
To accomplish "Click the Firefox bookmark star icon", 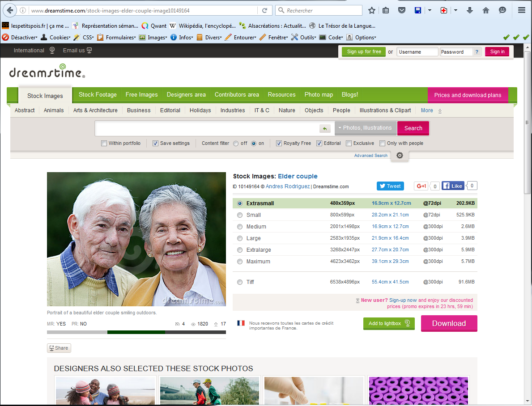I will tap(372, 10).
